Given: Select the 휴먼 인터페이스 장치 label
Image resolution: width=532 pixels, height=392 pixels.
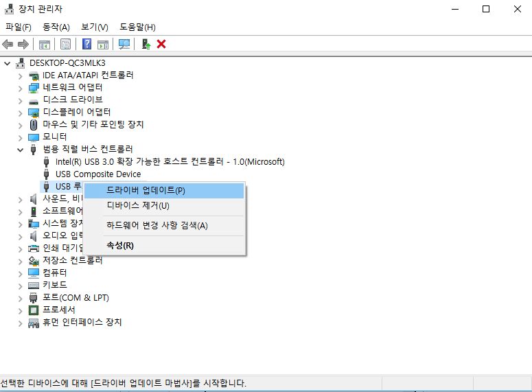Looking at the screenshot, I should coord(82,322).
